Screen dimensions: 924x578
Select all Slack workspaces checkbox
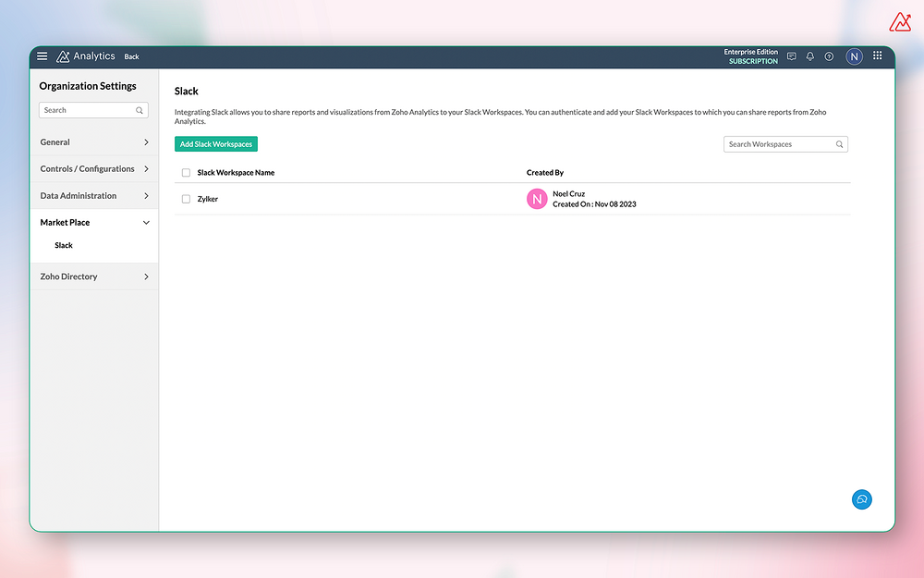(x=187, y=173)
